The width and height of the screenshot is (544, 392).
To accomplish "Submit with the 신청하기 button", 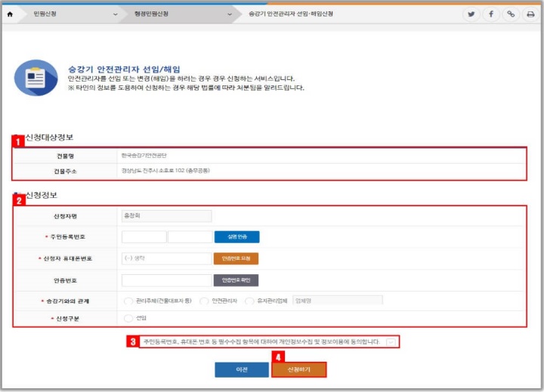I will point(298,370).
